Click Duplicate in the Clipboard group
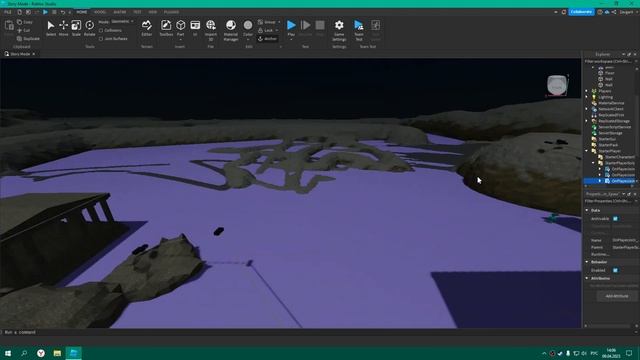640x360 pixels. [x=28, y=39]
